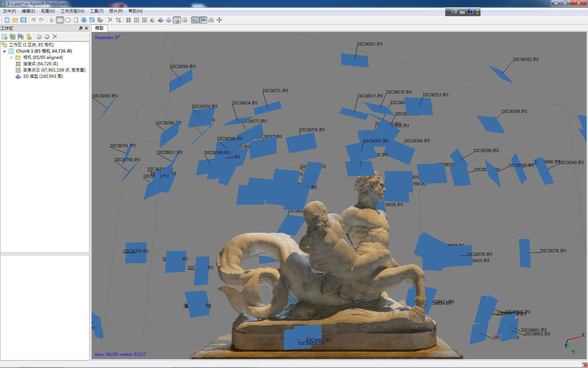Image resolution: width=588 pixels, height=368 pixels.
Task: Crop selection using the crop icon
Action: [118, 20]
